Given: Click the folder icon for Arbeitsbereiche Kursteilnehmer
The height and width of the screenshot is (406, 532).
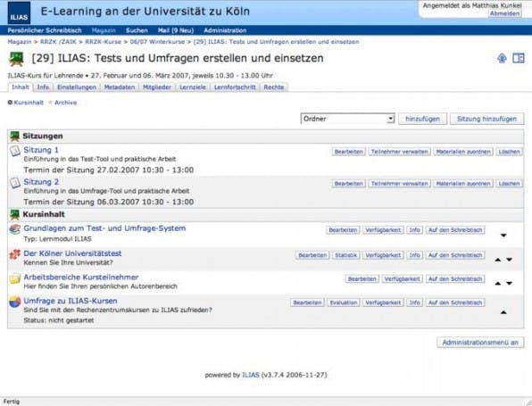Looking at the screenshot, I should pyautogui.click(x=15, y=278).
